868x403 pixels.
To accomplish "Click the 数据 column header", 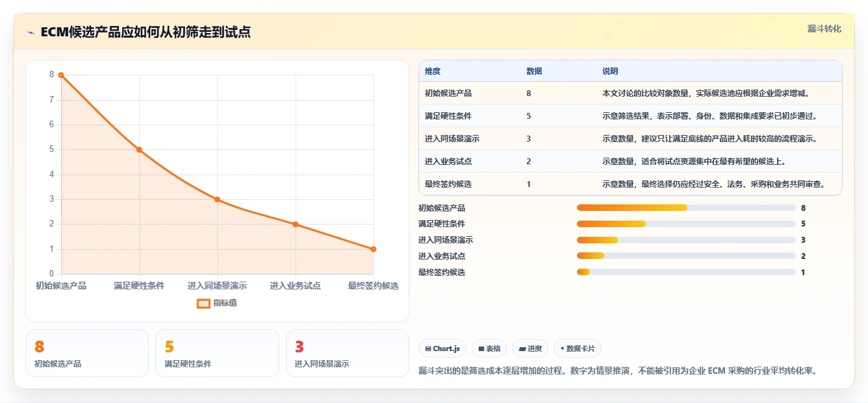I will click(x=534, y=71).
